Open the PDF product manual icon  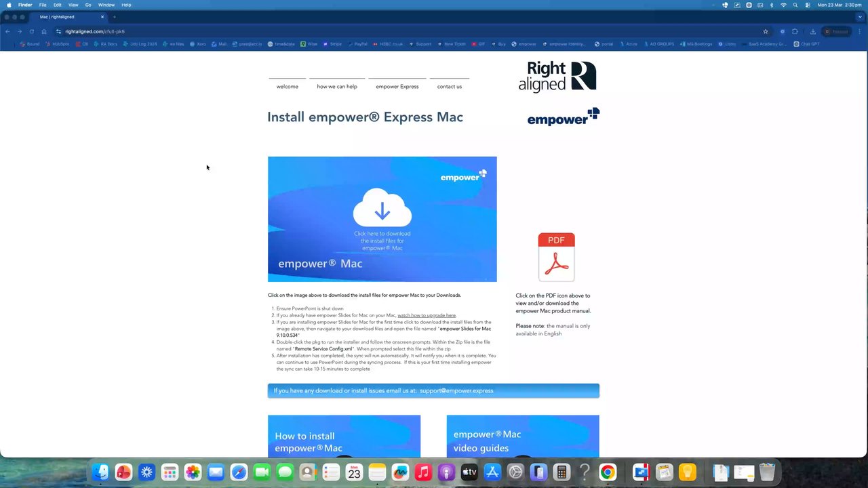click(556, 258)
